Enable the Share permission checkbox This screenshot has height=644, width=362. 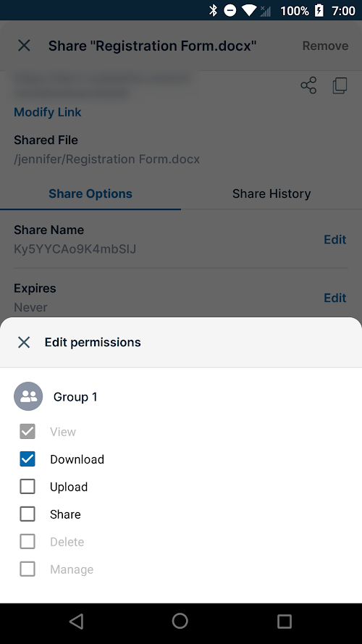(28, 514)
